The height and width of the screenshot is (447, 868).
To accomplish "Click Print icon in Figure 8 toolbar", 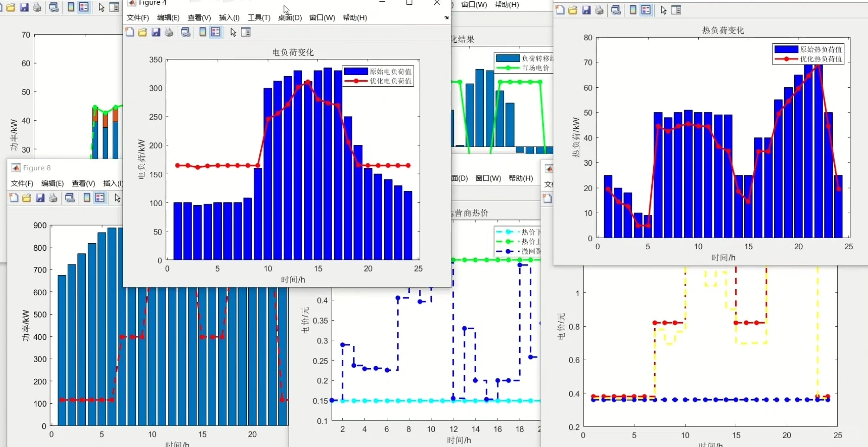I will [53, 198].
